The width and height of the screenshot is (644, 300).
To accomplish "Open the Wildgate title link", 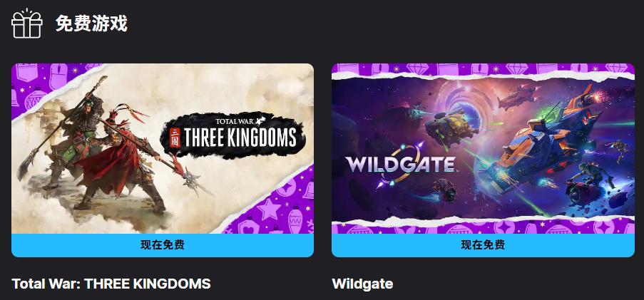I will click(362, 284).
